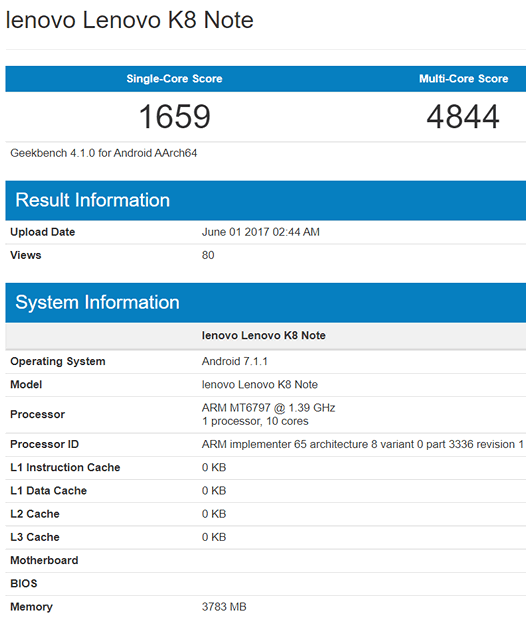Viewport: 526px width, 618px height.
Task: Select the Android 7.1.1 value
Action: point(235,361)
